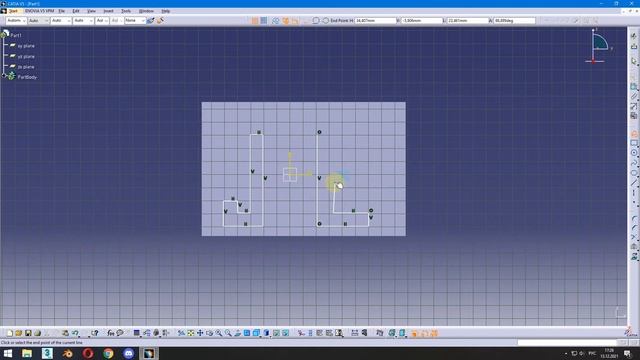The image size is (640, 360).
Task: Open the Edit menu
Action: (x=76, y=11)
